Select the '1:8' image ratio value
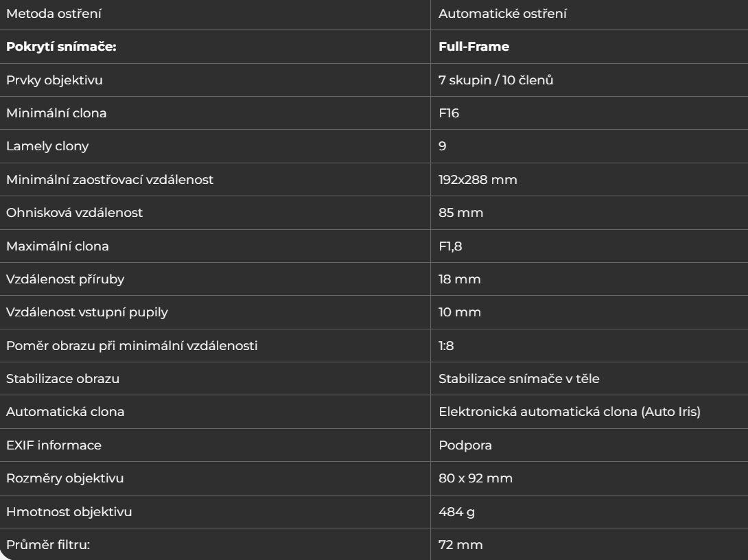 (x=446, y=346)
